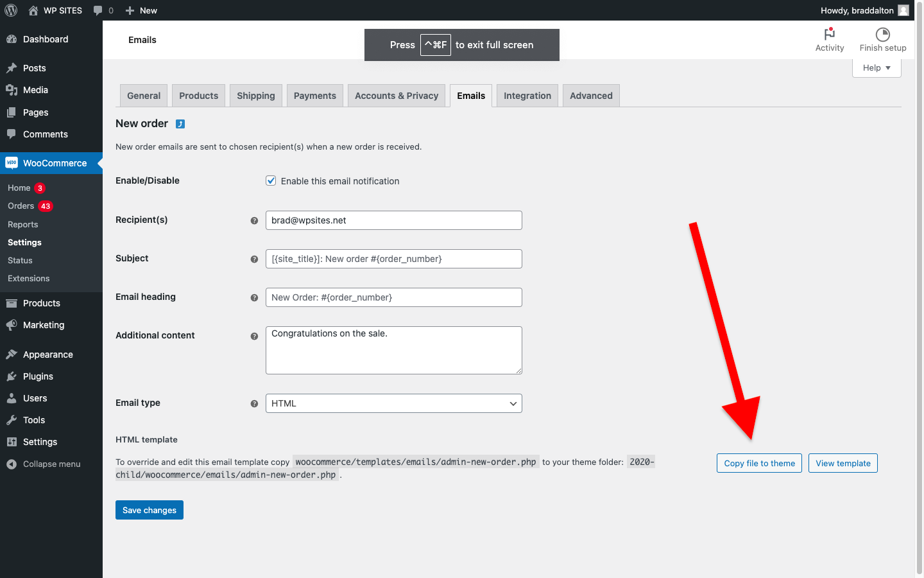The height and width of the screenshot is (578, 924).
Task: Click into the Recipient(s) email field
Action: point(393,220)
